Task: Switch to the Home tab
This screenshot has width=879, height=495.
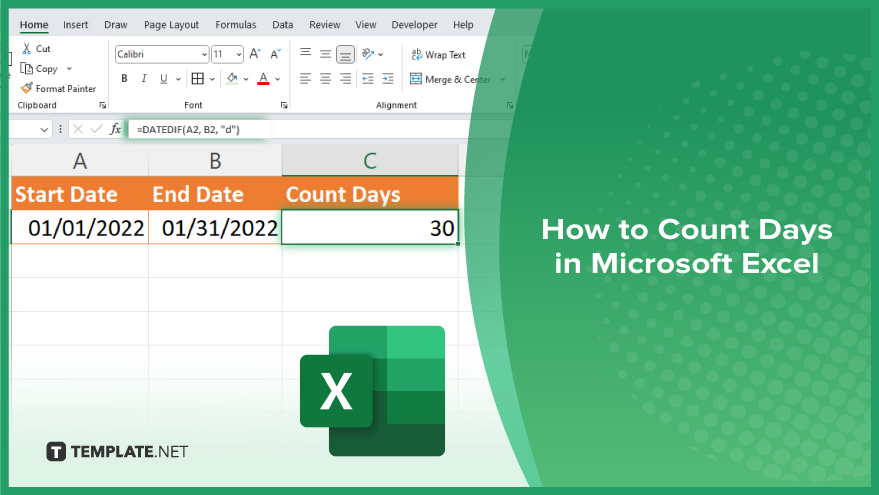Action: pos(34,25)
